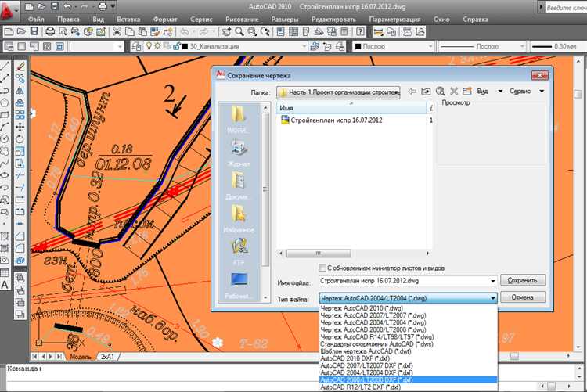This screenshot has height=392, width=587.
Task: Enable the 'С обновлением миниатюр листов и видов' checkbox
Action: (x=322, y=268)
